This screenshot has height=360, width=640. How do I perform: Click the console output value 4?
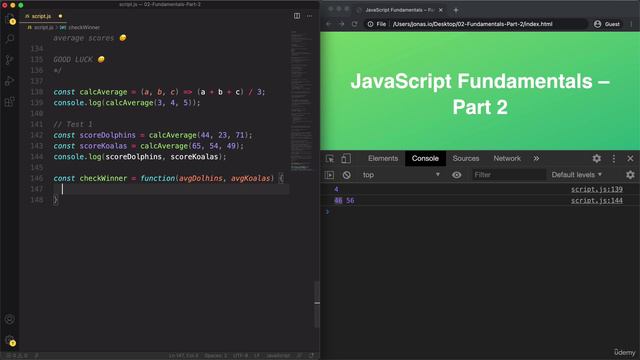[336, 189]
